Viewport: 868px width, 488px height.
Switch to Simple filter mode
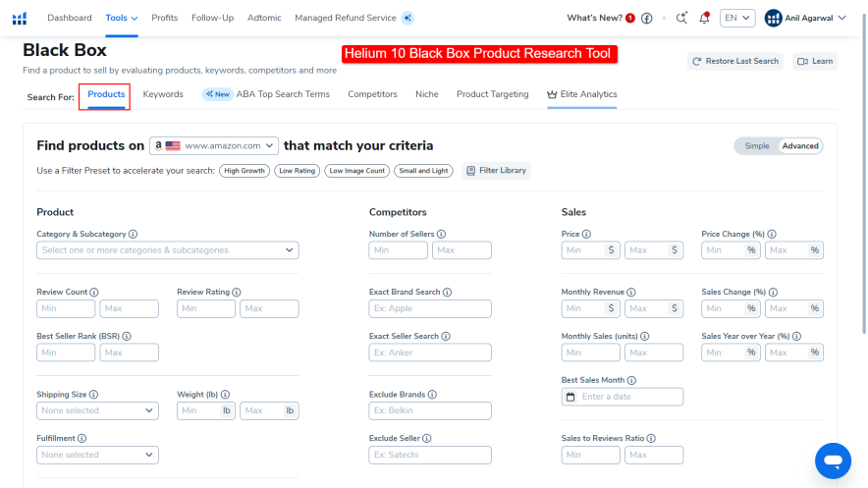coord(757,146)
